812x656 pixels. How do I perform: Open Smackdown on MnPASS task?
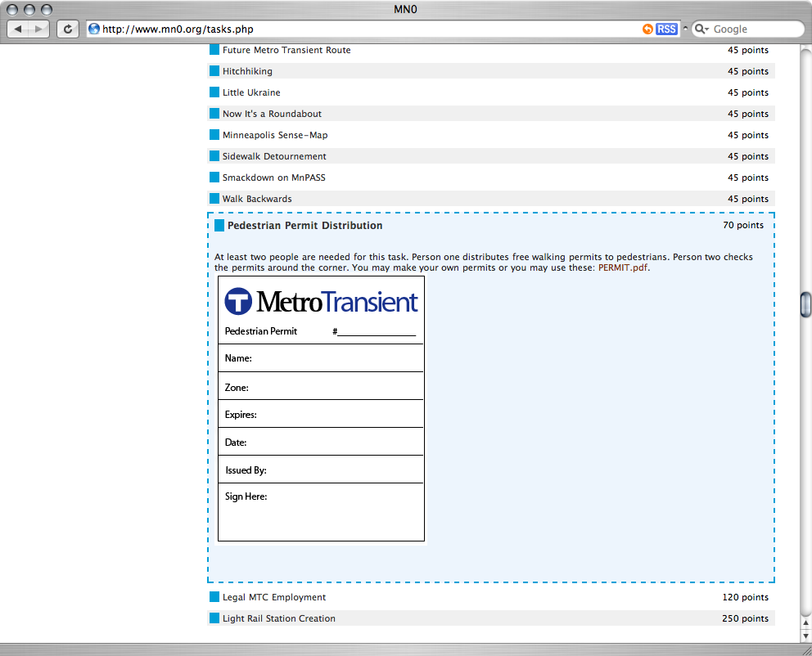[273, 177]
